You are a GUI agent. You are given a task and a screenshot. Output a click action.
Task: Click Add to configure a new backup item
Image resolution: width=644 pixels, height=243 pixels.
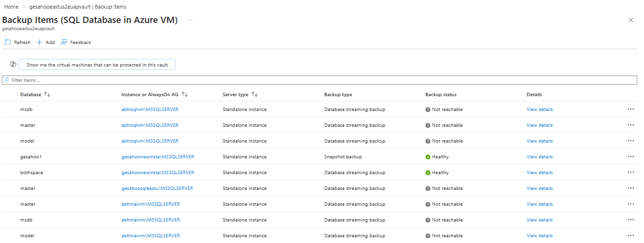(46, 43)
